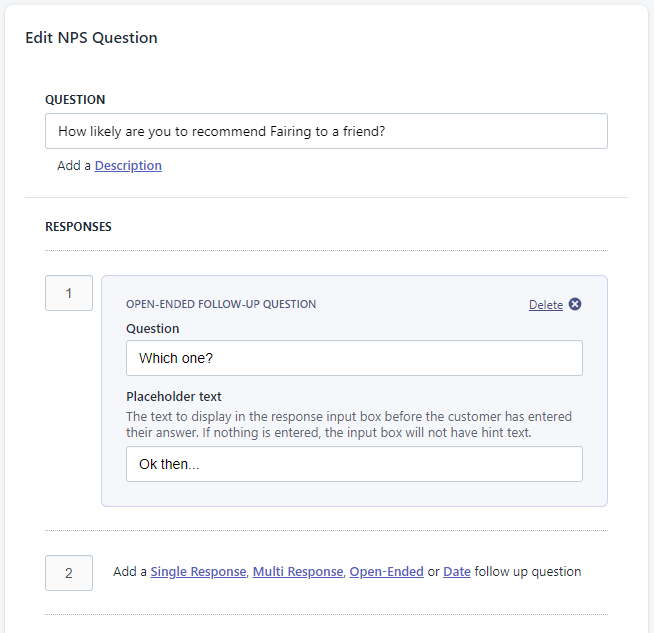Focus the main NPS question input field
Image resolution: width=654 pixels, height=633 pixels.
tap(326, 131)
